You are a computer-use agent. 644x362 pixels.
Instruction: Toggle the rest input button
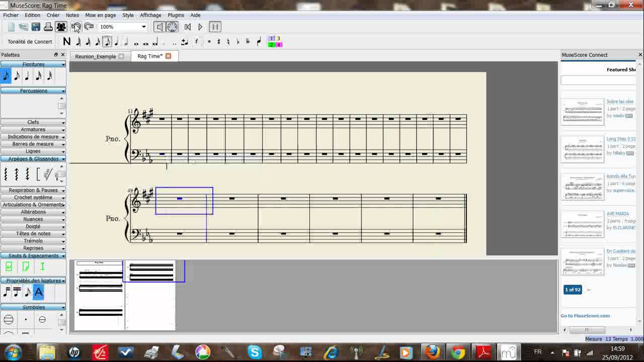coord(197,42)
